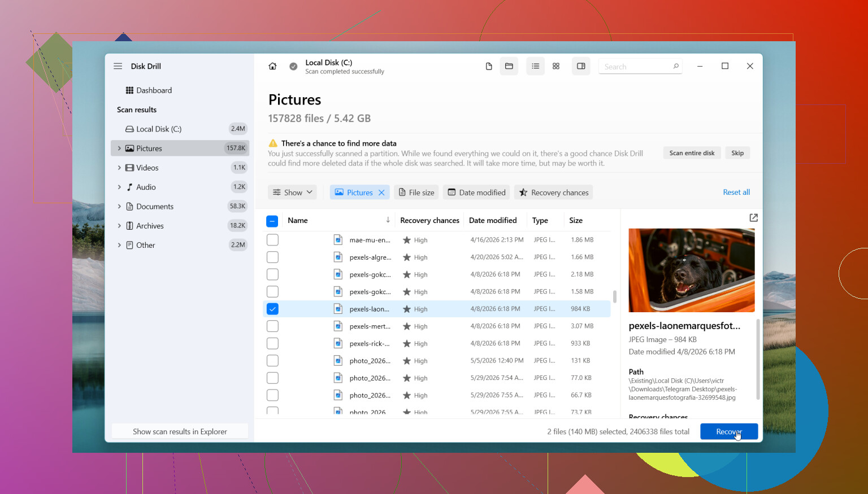
Task: Expand the Archives category chevron
Action: click(119, 226)
